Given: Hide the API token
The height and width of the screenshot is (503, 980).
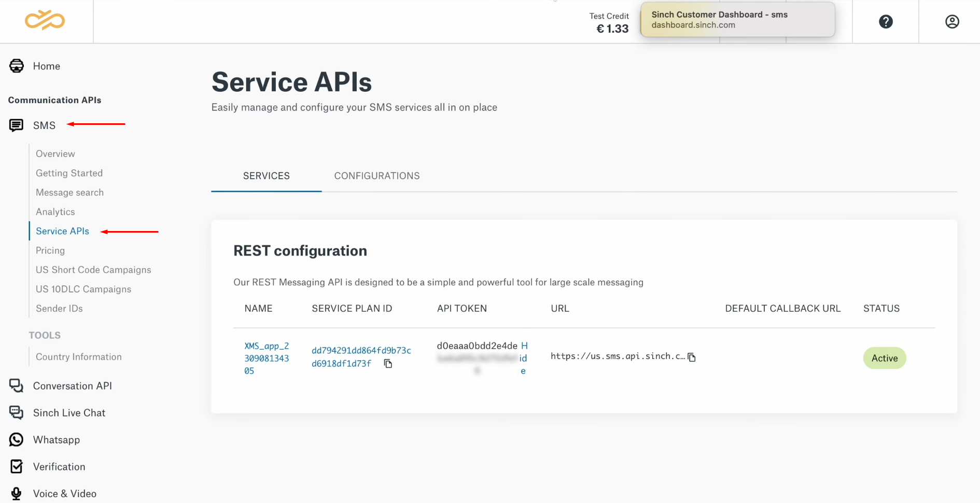Looking at the screenshot, I should tap(524, 358).
